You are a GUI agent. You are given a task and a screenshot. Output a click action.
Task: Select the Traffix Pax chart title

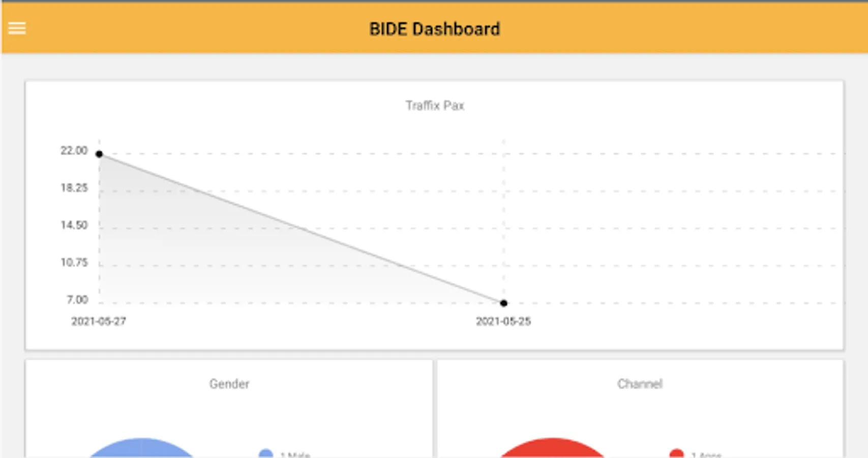click(x=435, y=105)
